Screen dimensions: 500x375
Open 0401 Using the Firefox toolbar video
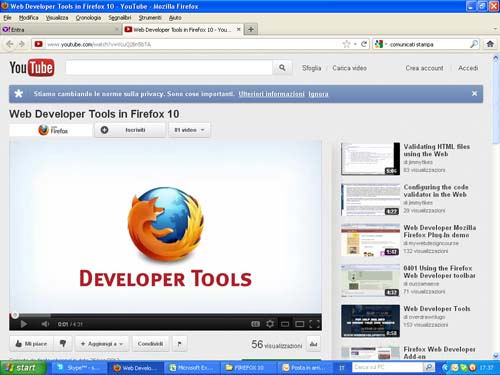pos(370,281)
